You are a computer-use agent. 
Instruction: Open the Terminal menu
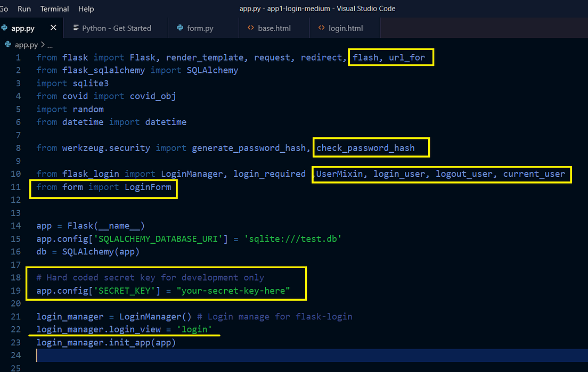pyautogui.click(x=54, y=9)
